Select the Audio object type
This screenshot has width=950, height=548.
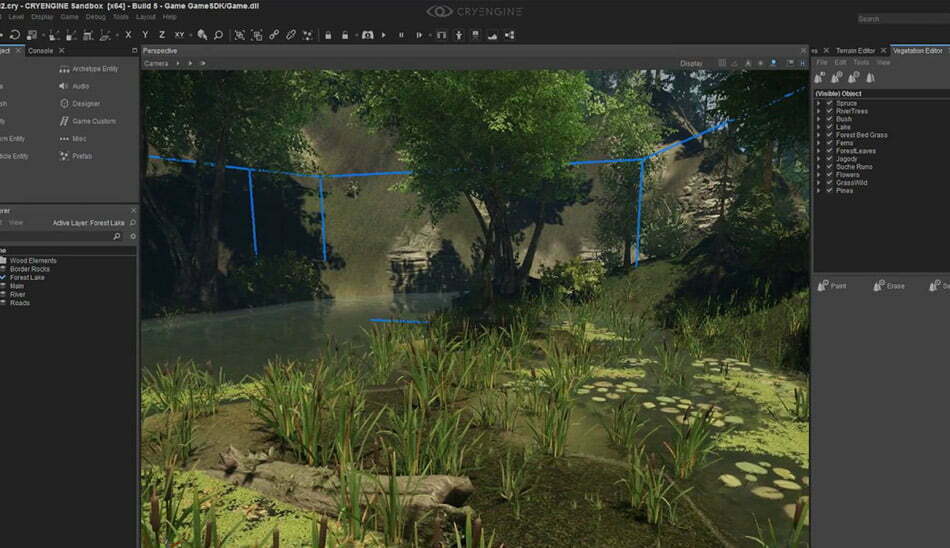[74, 86]
